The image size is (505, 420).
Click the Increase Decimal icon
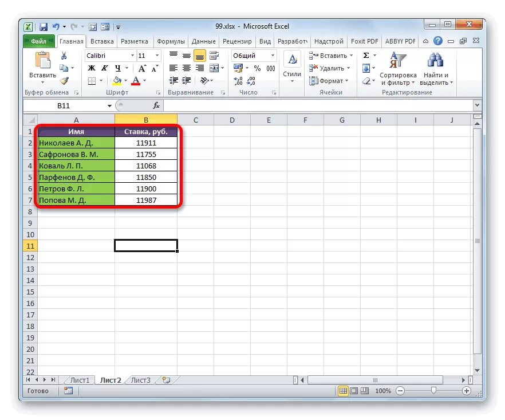coord(238,81)
